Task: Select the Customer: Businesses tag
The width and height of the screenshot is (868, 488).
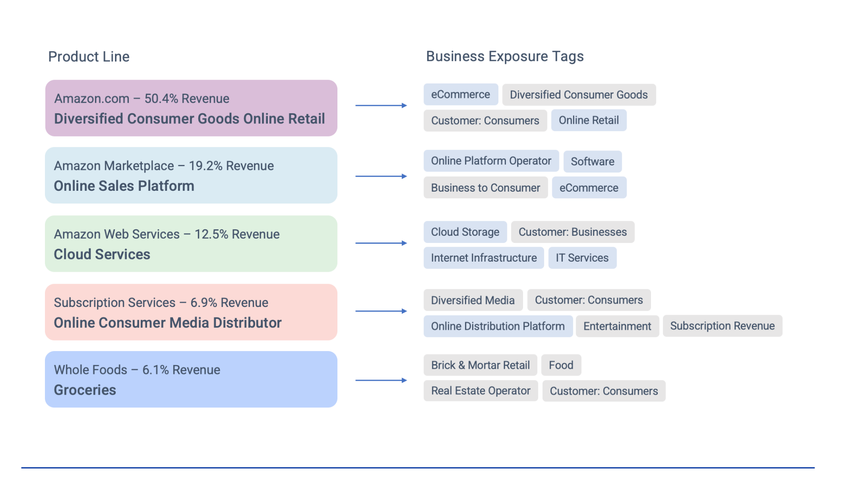Action: pyautogui.click(x=572, y=232)
